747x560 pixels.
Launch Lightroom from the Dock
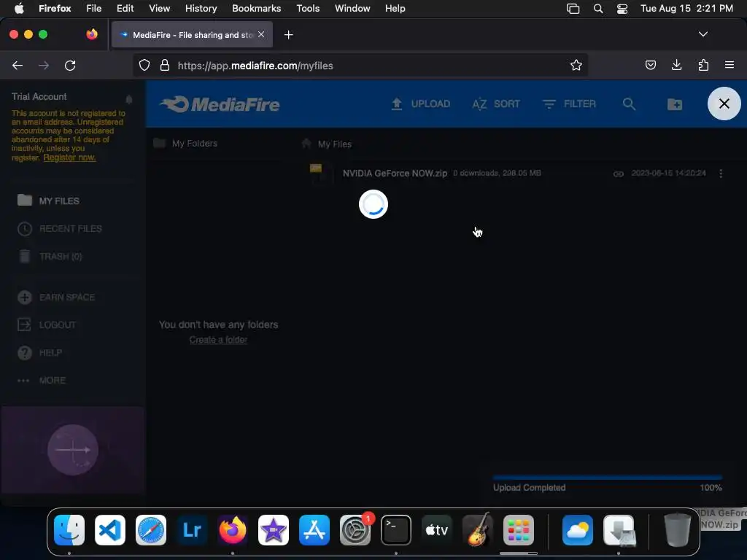(192, 530)
